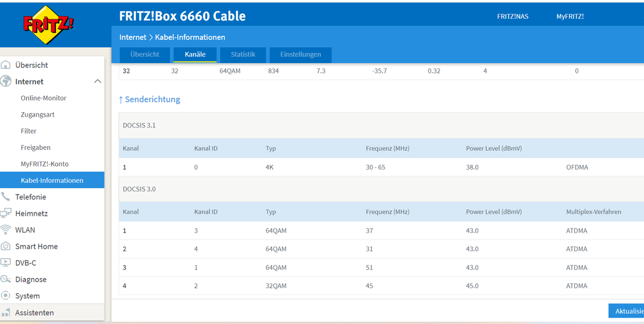Click the Telefonie phone icon
This screenshot has width=644, height=324.
click(x=5, y=196)
